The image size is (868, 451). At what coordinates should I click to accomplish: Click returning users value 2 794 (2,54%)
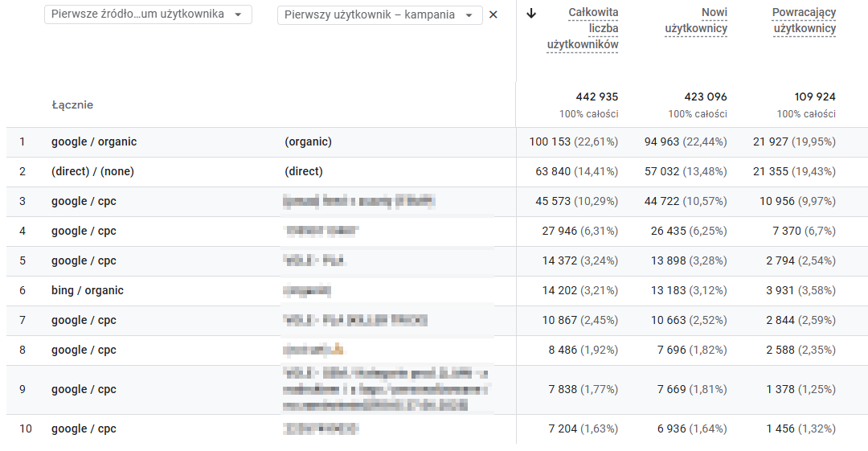tap(801, 261)
